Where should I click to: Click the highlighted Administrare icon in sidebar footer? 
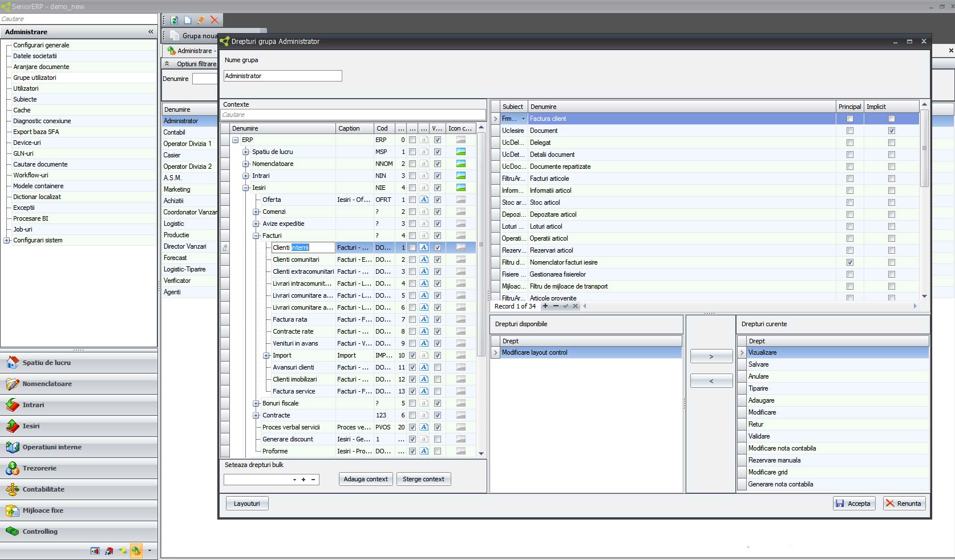point(136,551)
